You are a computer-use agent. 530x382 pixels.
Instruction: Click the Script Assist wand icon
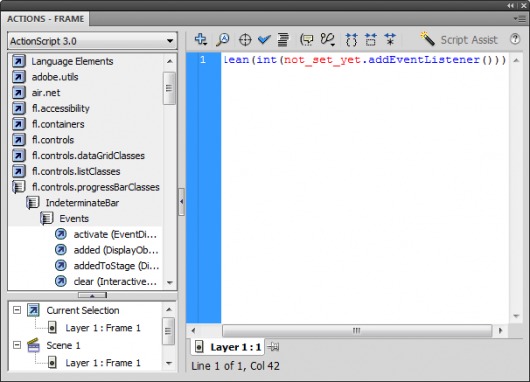pyautogui.click(x=428, y=39)
